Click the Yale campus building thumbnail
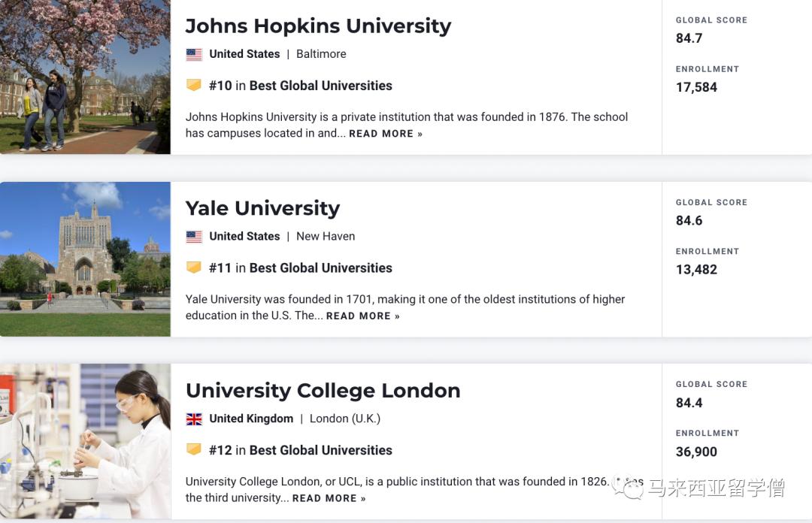The width and height of the screenshot is (812, 523). [85, 259]
